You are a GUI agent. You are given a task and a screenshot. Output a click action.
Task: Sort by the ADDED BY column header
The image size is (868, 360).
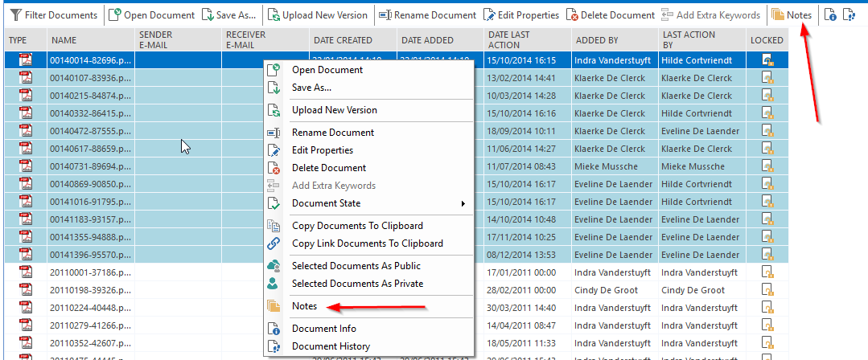pos(615,40)
